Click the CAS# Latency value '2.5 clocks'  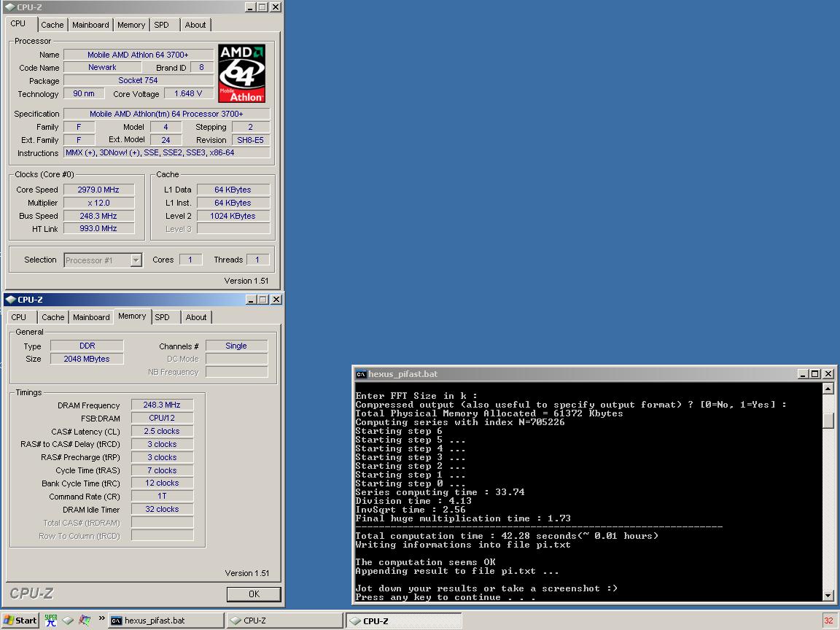(162, 431)
